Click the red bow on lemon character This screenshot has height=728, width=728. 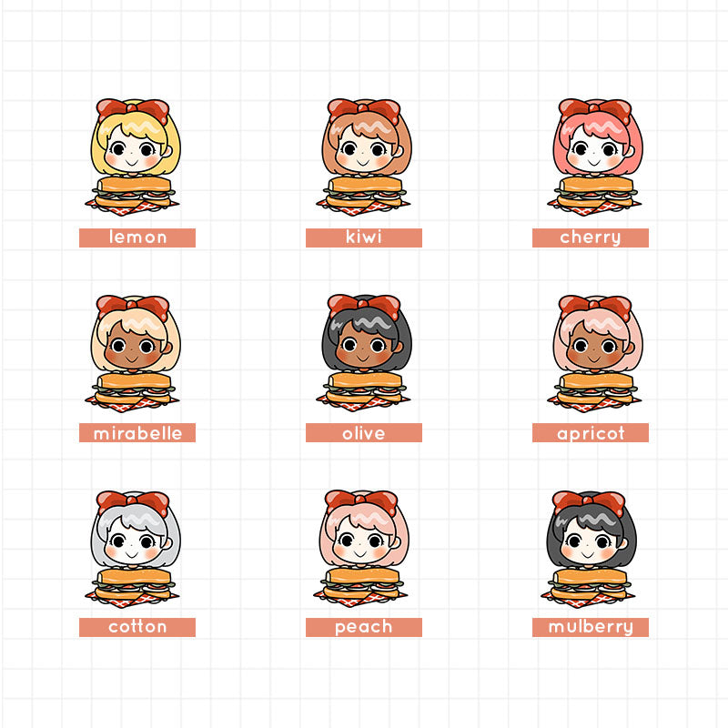[x=133, y=110]
